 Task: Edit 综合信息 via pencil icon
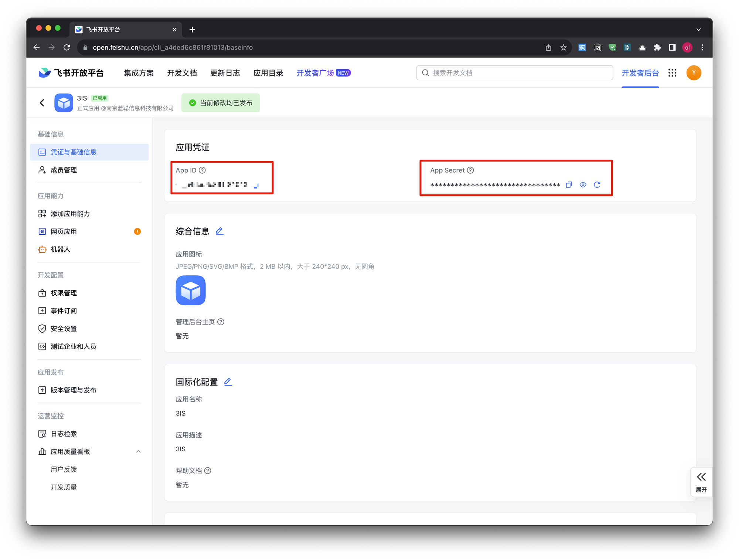click(219, 231)
